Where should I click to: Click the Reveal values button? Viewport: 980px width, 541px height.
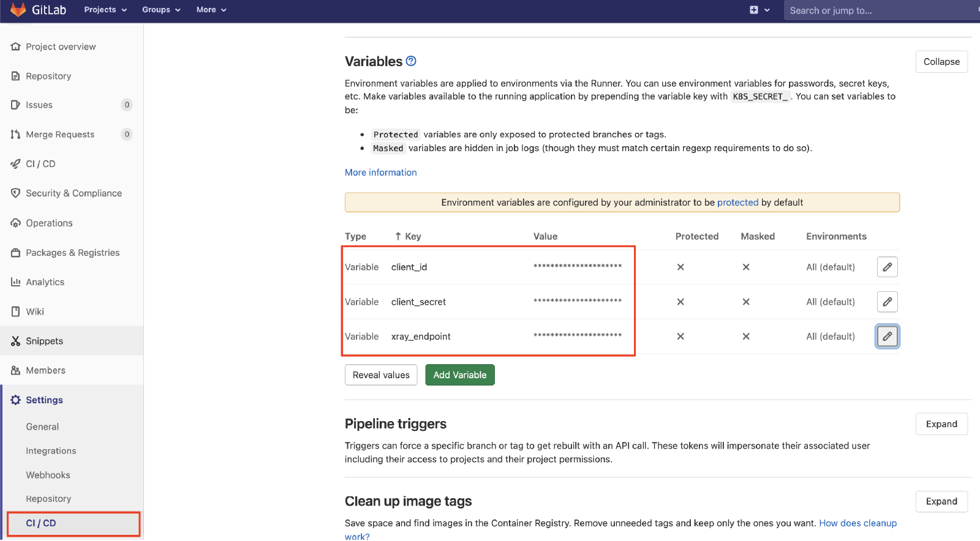pyautogui.click(x=381, y=375)
